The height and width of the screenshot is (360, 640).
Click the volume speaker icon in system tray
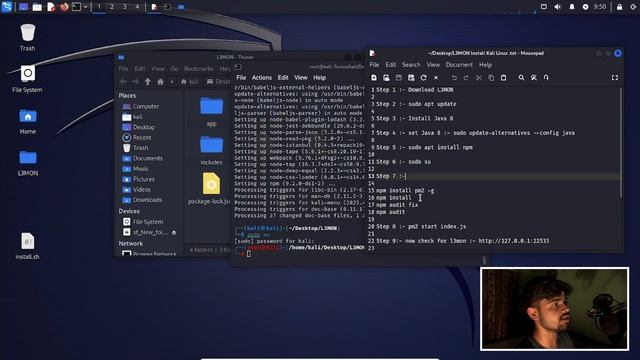click(x=558, y=7)
